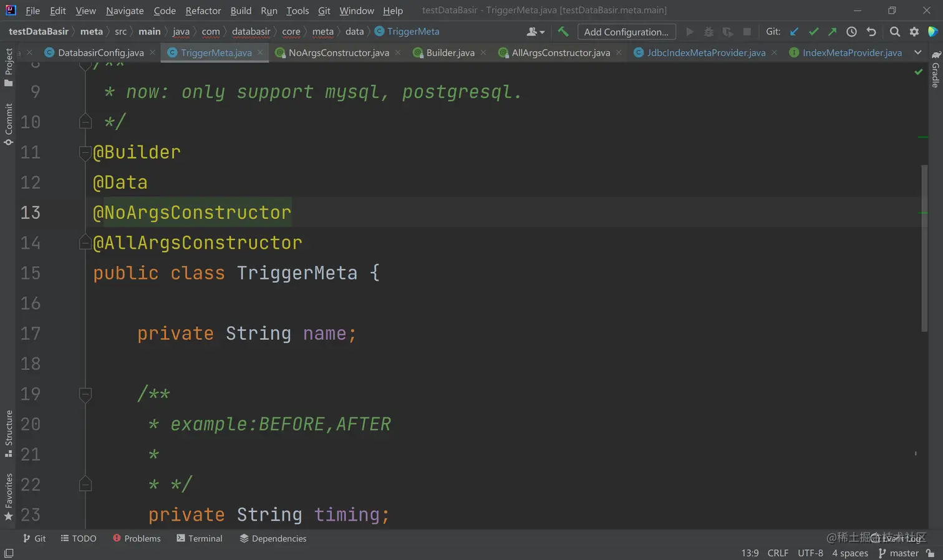Close the Builder.java tab

[x=483, y=53]
